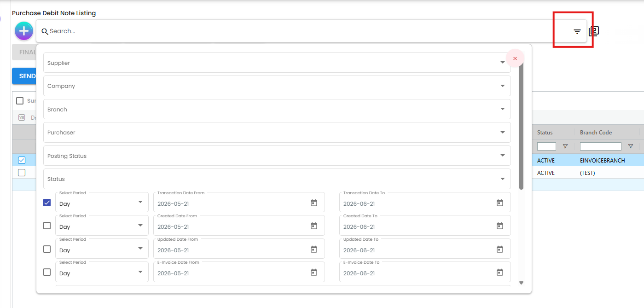Enable the E-Invoice Date period checkbox
The image size is (644, 308).
tap(47, 272)
